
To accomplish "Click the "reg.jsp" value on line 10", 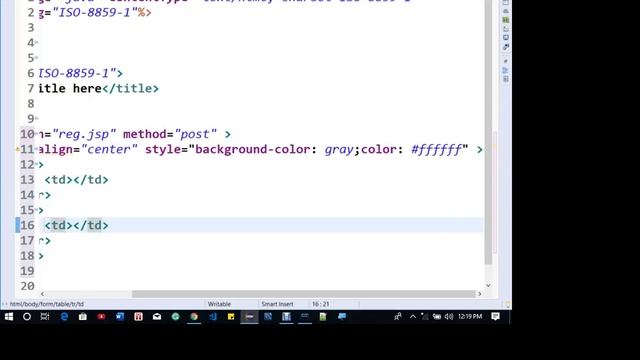I will 84,134.
